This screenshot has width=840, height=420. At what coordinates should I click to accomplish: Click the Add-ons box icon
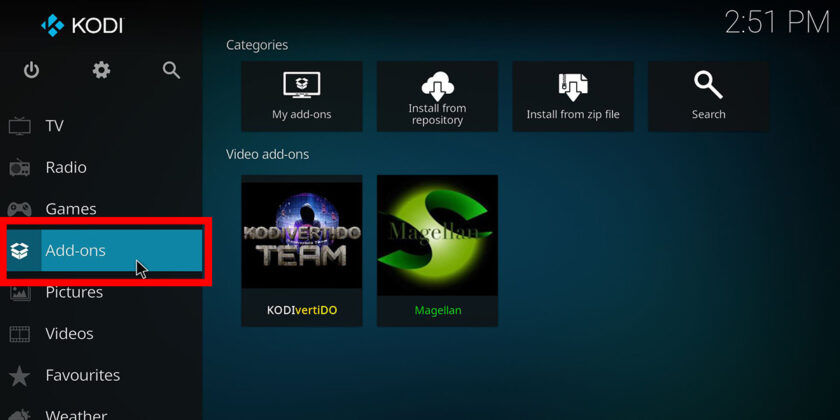20,251
